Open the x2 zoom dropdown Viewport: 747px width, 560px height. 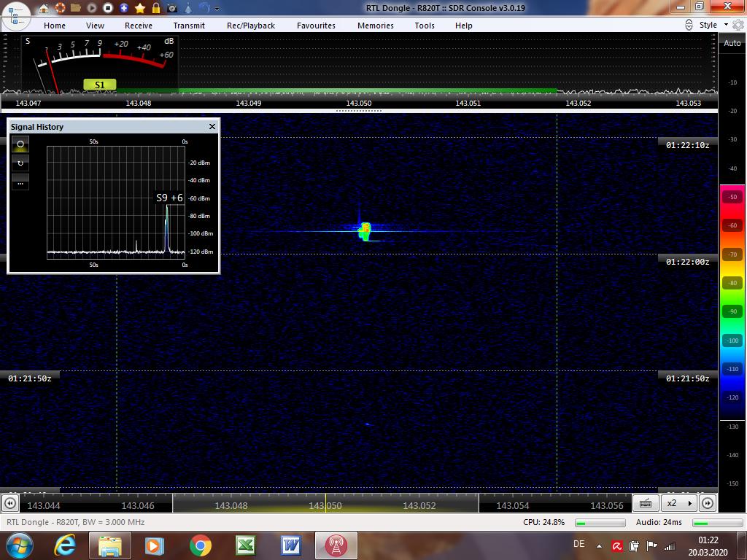[679, 503]
